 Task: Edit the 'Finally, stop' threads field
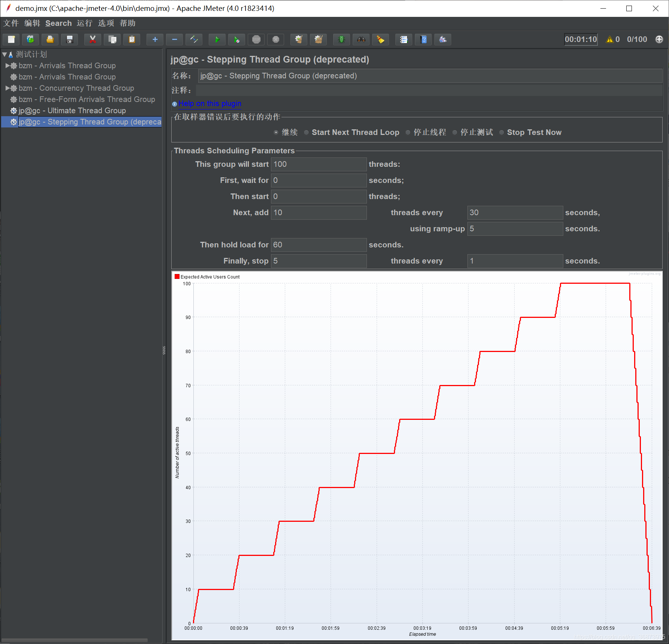click(x=319, y=261)
